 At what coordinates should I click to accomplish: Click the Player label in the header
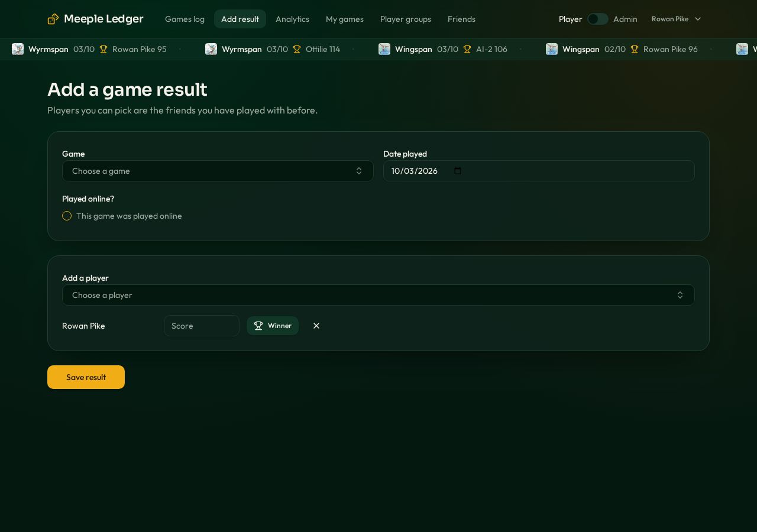coord(570,19)
